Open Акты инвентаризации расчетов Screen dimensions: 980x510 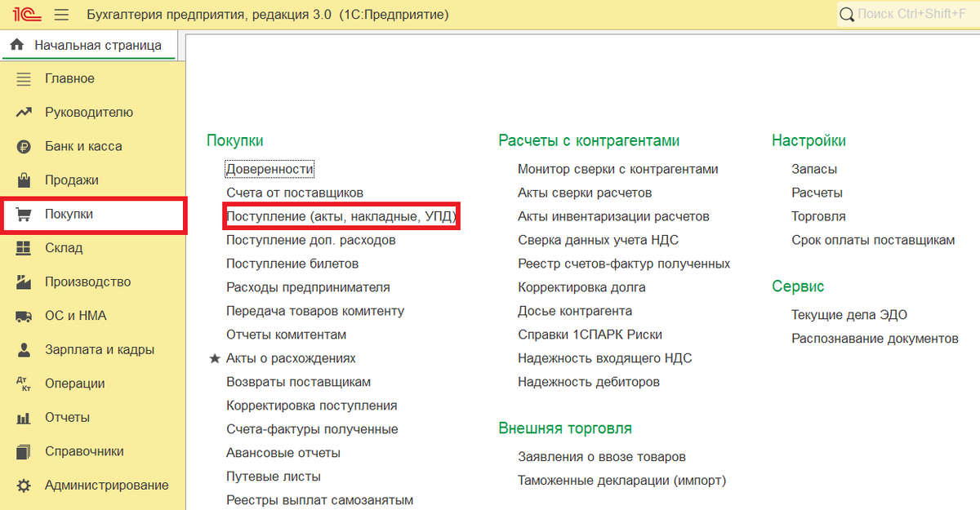(x=613, y=217)
